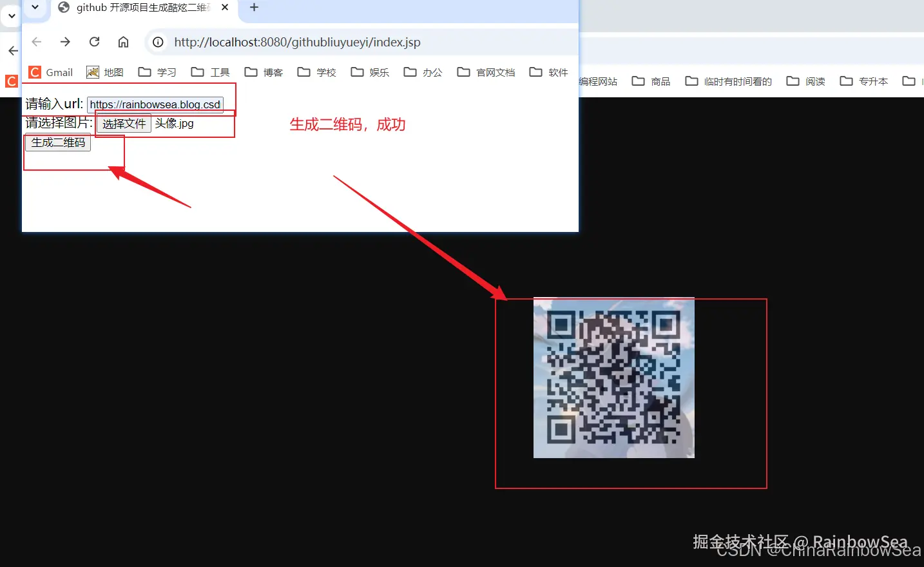The width and height of the screenshot is (924, 567).
Task: Click the 选择文件 file chooser button
Action: click(x=124, y=124)
